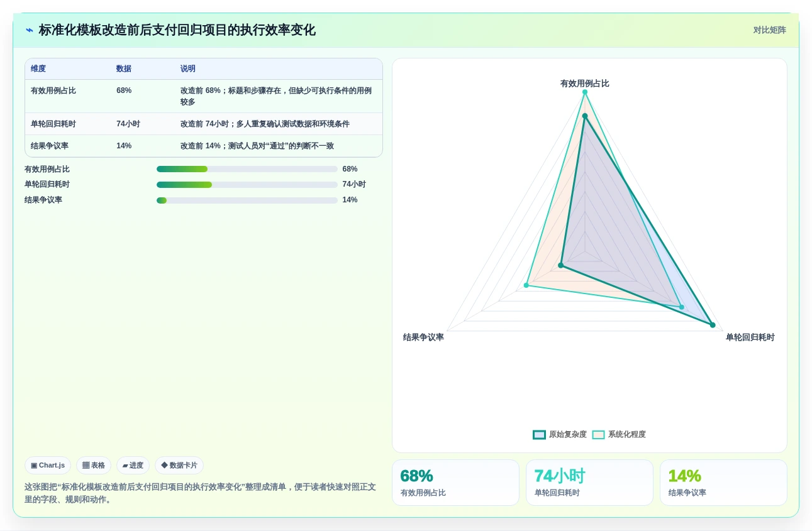The height and width of the screenshot is (531, 812).
Task: Click the 有效用例占比 progress bar
Action: tap(247, 169)
